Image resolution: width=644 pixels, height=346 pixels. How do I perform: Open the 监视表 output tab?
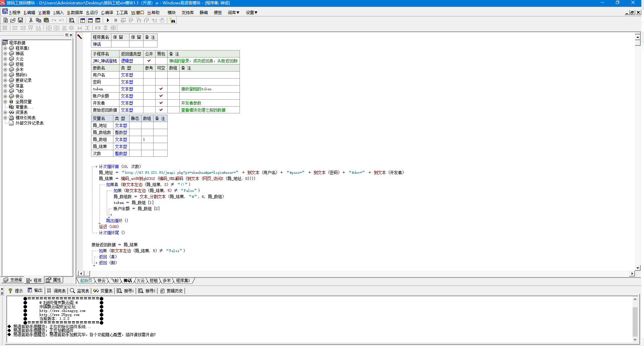pos(80,291)
